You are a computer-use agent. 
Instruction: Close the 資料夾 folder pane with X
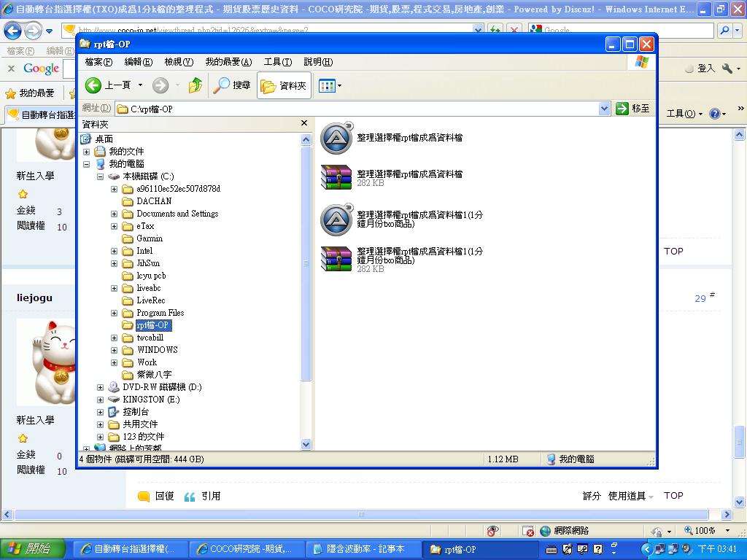coord(304,123)
